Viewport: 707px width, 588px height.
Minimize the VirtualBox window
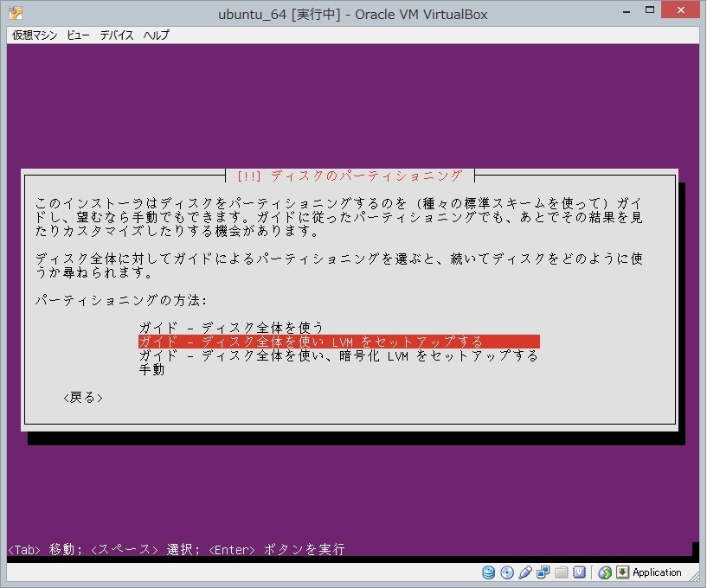coord(627,12)
